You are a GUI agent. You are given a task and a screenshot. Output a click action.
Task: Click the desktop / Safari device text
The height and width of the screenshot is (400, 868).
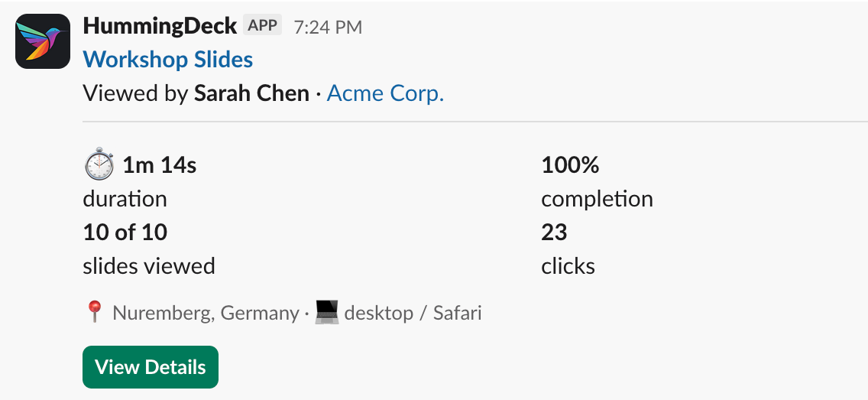coord(413,313)
